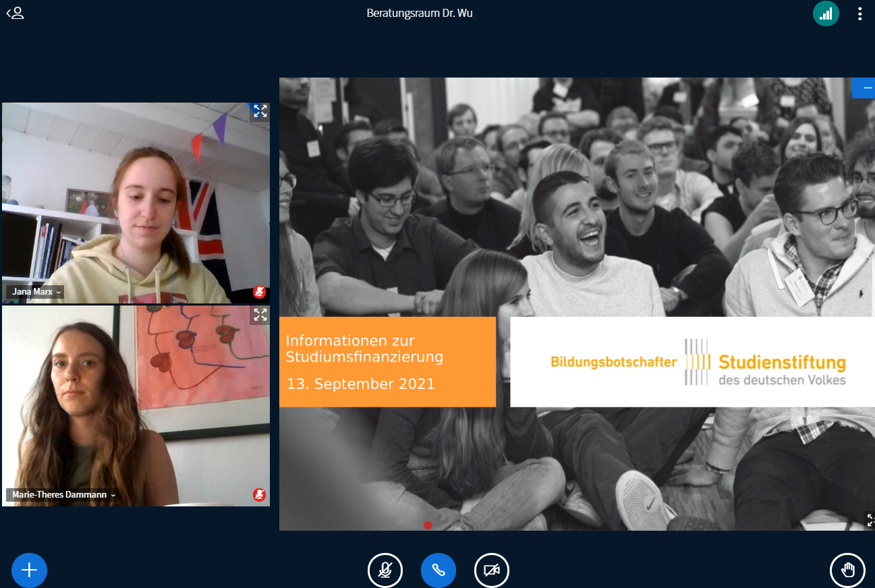Make the presentation fullscreen
This screenshot has width=875, height=588.
point(869,520)
